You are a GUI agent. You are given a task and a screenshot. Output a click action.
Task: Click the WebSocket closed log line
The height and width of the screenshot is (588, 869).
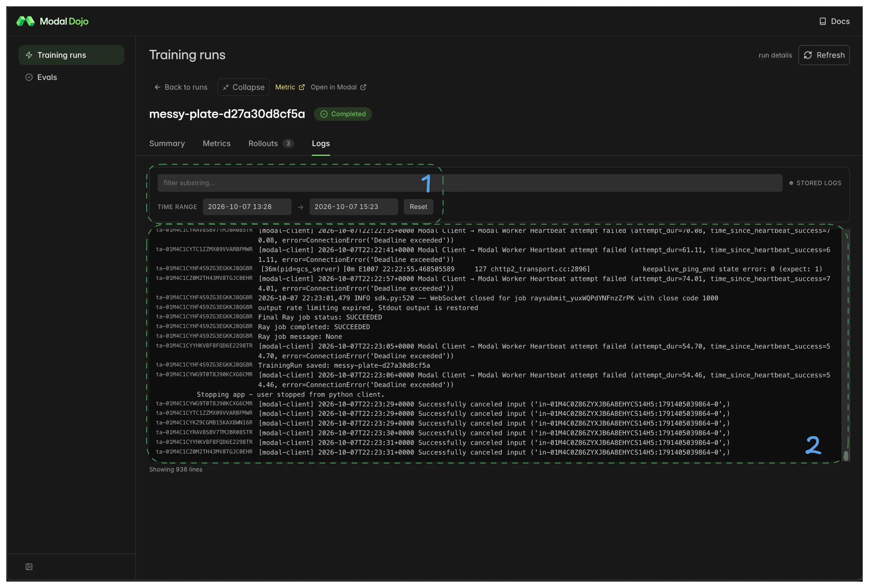tap(488, 298)
